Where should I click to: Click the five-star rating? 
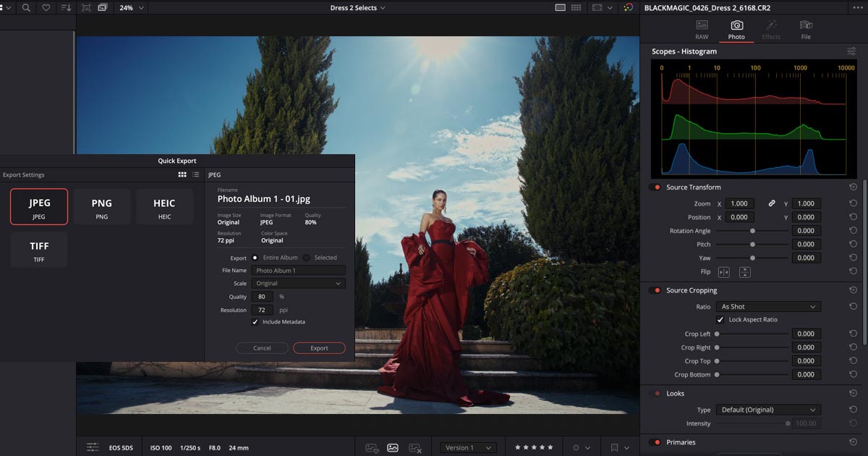point(534,448)
